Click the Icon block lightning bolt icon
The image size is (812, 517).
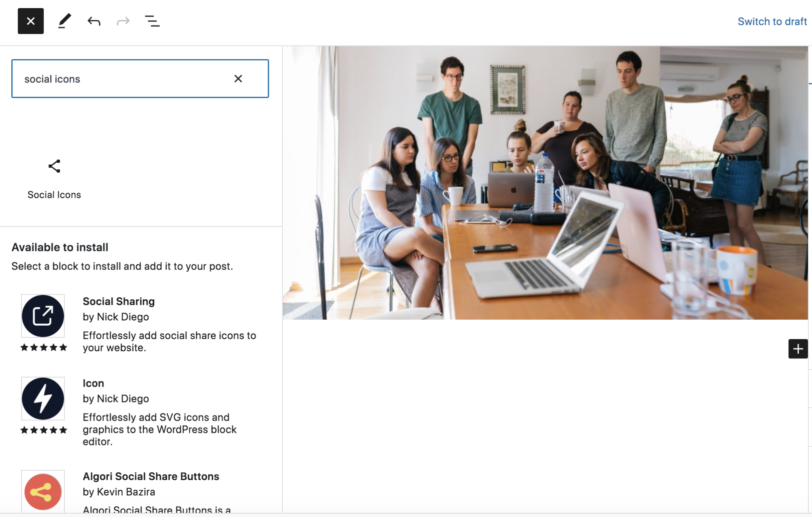[43, 398]
